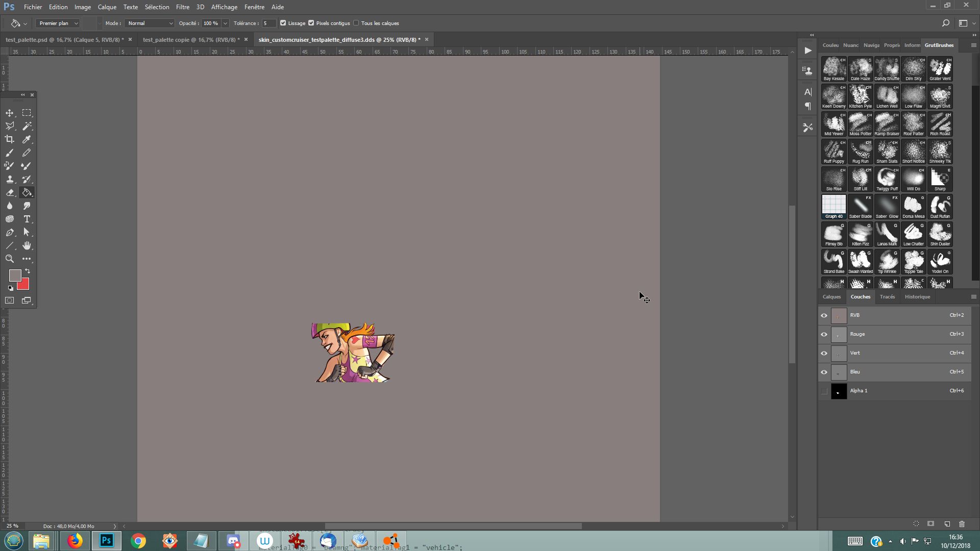980x551 pixels.
Task: Choose the Saber Blade brush preset
Action: [x=860, y=206]
